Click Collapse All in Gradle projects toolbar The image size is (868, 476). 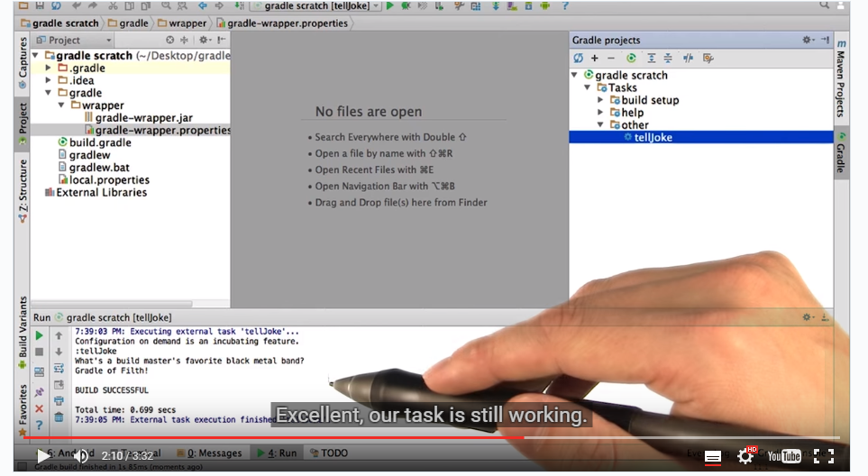pos(668,58)
